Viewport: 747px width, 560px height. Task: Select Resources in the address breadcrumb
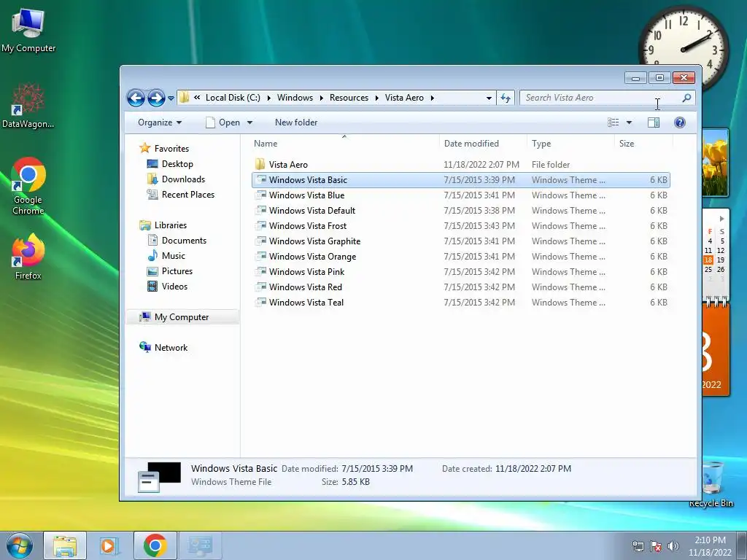click(349, 98)
